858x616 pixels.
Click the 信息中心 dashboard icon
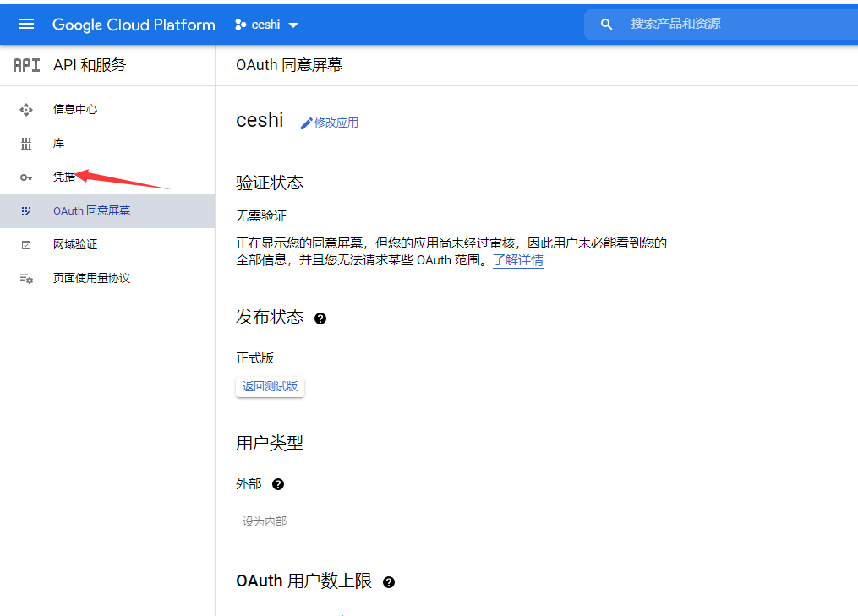tap(26, 109)
